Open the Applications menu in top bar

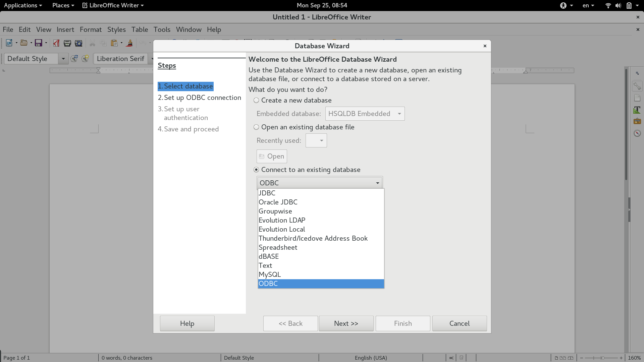pos(23,5)
